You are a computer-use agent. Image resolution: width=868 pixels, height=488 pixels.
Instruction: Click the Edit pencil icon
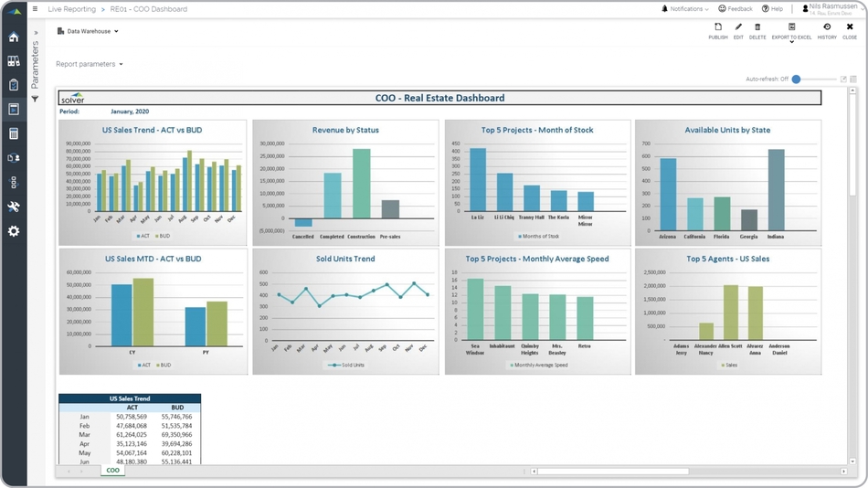click(738, 31)
